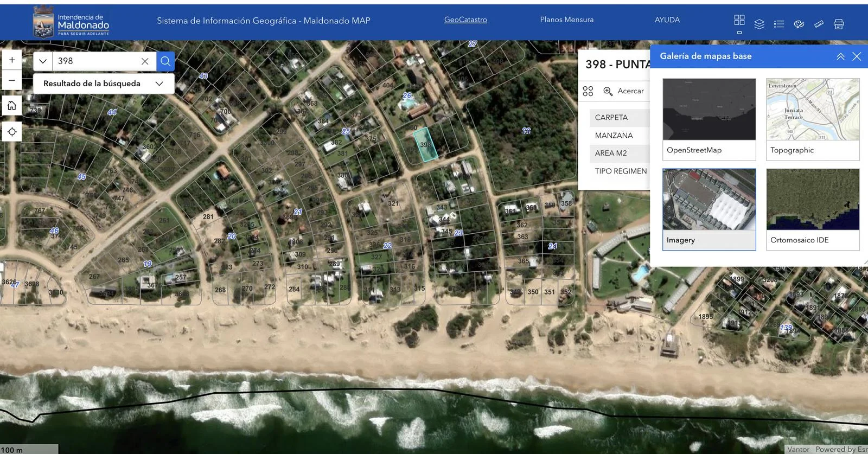Click Acercar to zoom to parcel

[x=624, y=91]
